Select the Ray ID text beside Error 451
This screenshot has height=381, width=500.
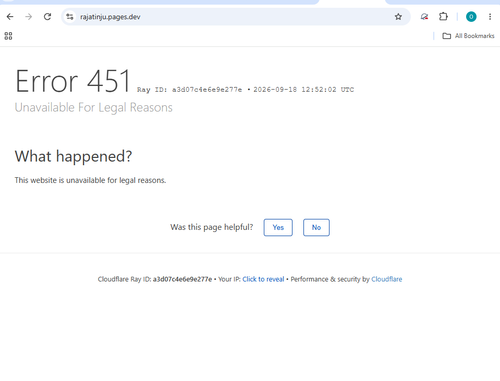pos(190,90)
